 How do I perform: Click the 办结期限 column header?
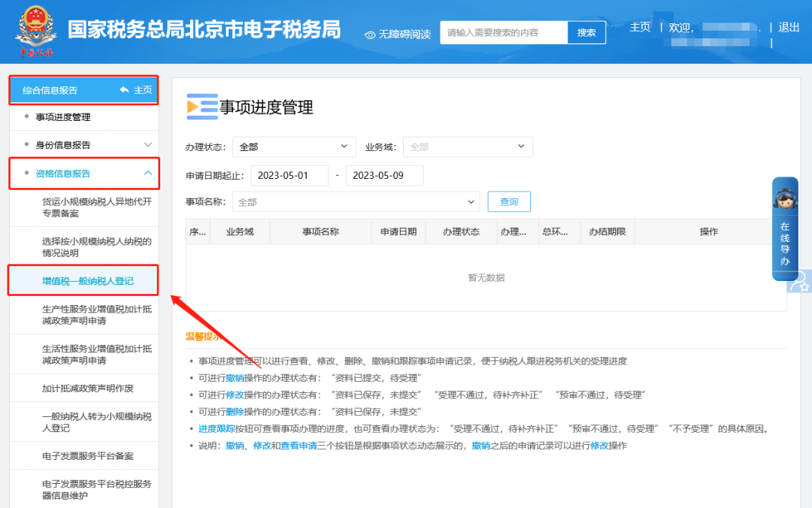[607, 231]
